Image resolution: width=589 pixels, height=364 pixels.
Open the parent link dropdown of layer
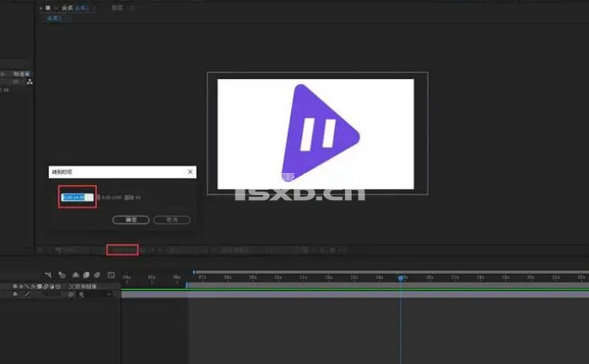[x=95, y=295]
